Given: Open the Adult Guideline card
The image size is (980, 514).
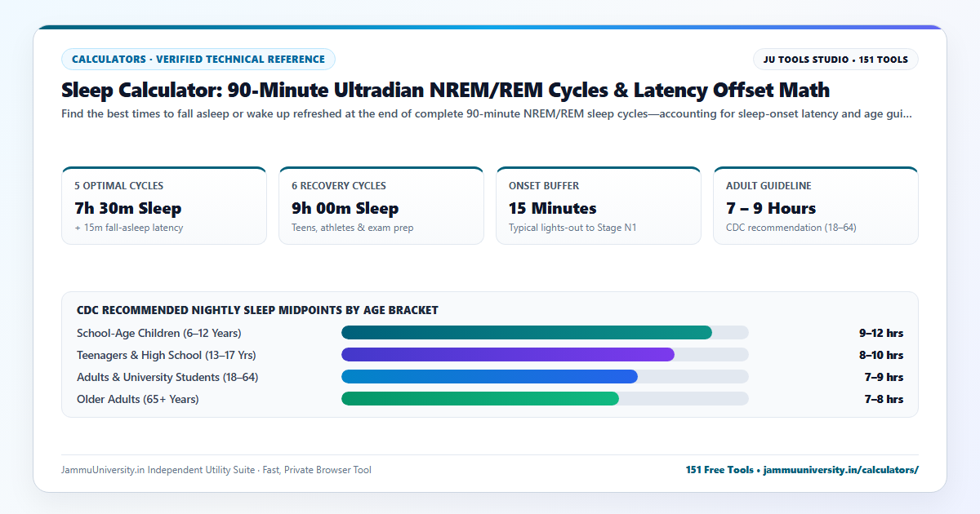Looking at the screenshot, I should (x=816, y=206).
